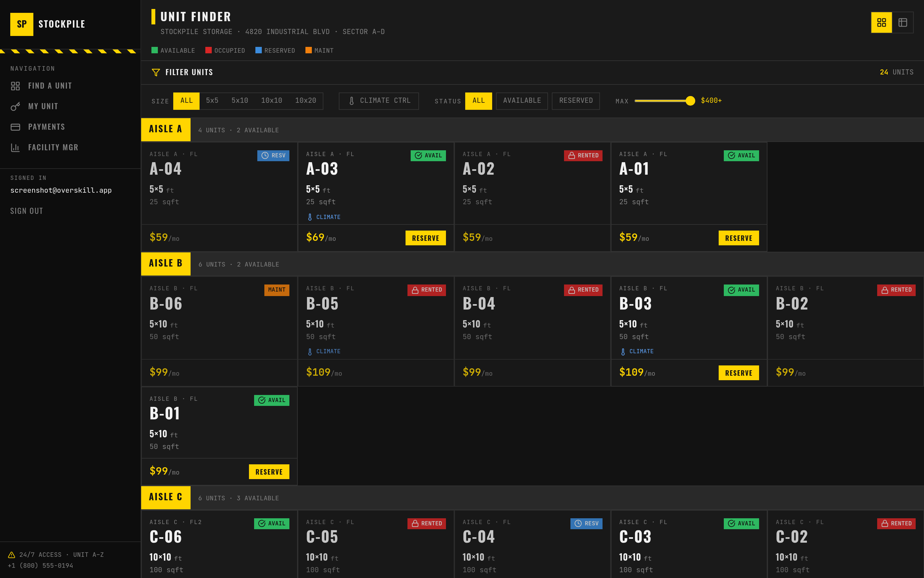Viewport: 924px width, 578px height.
Task: Click the thermometer icon on B-03 card
Action: (623, 352)
